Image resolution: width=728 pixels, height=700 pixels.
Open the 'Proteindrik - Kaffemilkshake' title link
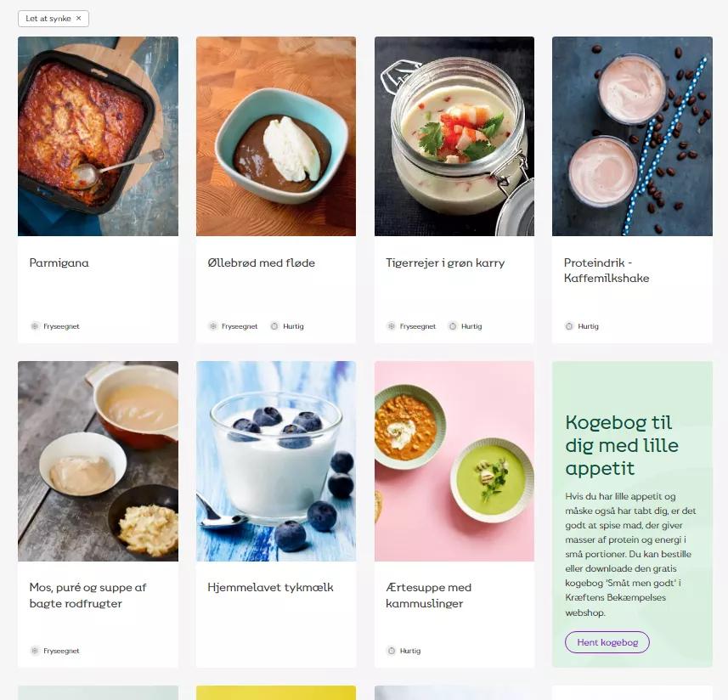(x=607, y=270)
